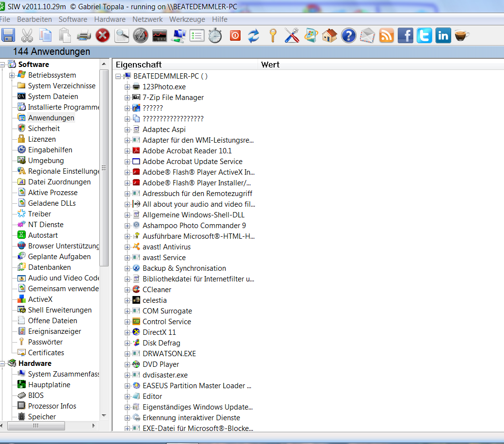Screen dimensions: 504x444
Task: Click the LinkedIn toolbar icon
Action: (x=443, y=35)
